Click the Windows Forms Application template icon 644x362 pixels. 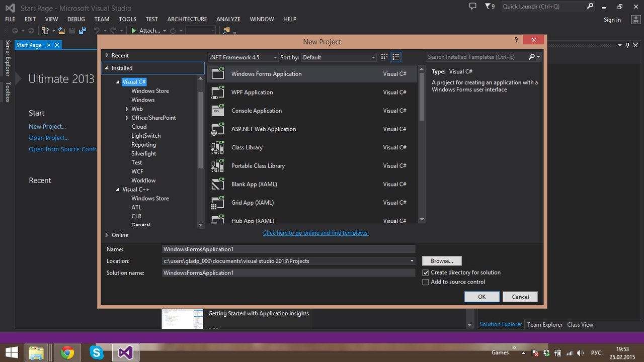pos(218,74)
